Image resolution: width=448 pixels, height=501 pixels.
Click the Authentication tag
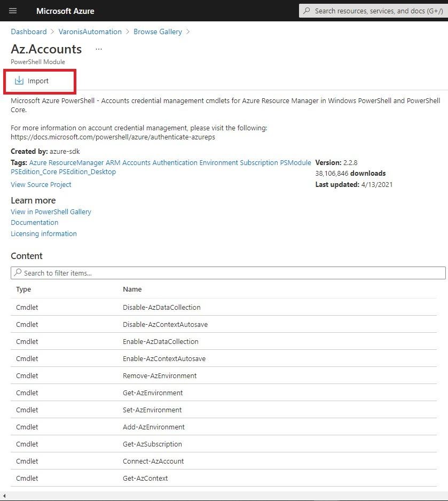pyautogui.click(x=175, y=162)
